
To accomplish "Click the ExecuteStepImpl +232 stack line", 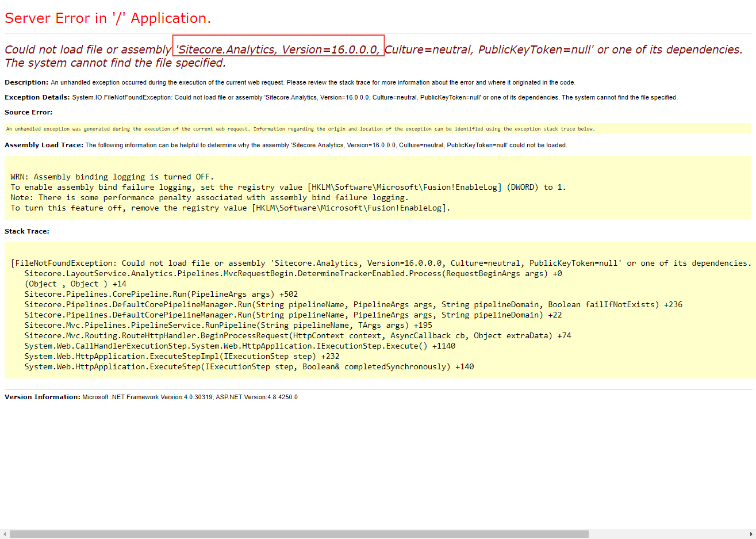I will [x=182, y=356].
